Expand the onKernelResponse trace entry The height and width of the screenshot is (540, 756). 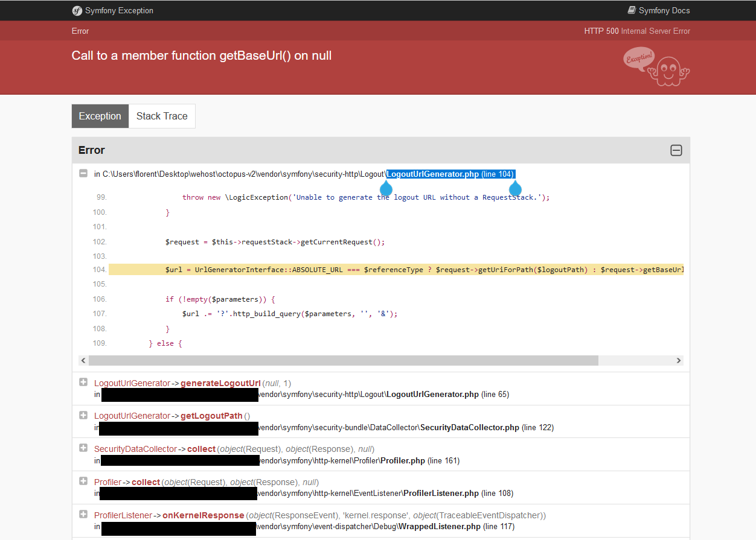tap(83, 515)
